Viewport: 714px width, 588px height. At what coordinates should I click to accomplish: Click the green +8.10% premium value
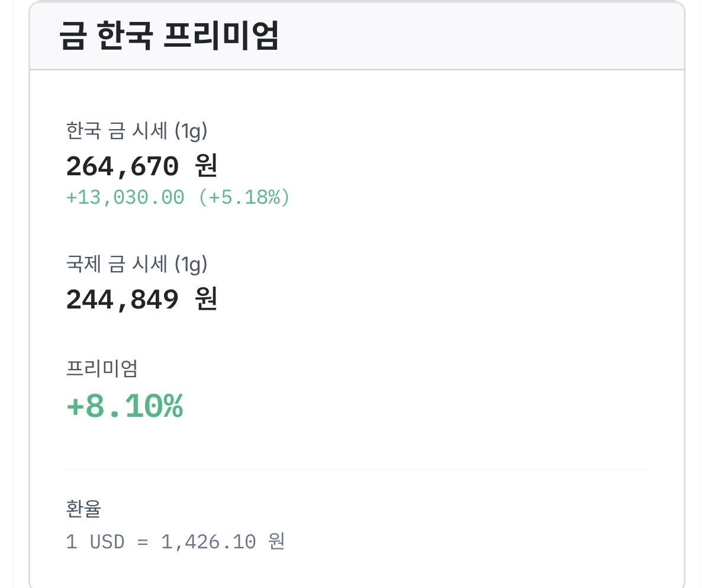coord(125,406)
